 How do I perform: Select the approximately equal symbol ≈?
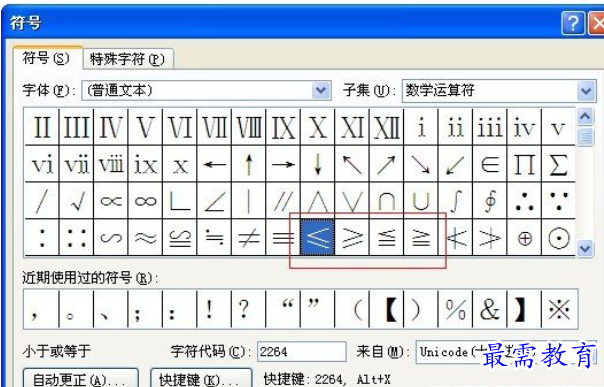(x=145, y=237)
